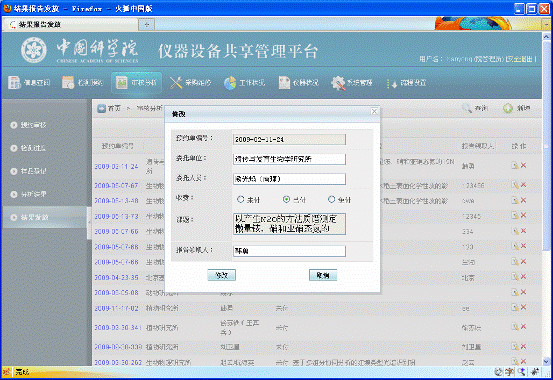Click the 取消 cancel button in dialog
Viewport: 553px width, 380px height.
tap(323, 275)
